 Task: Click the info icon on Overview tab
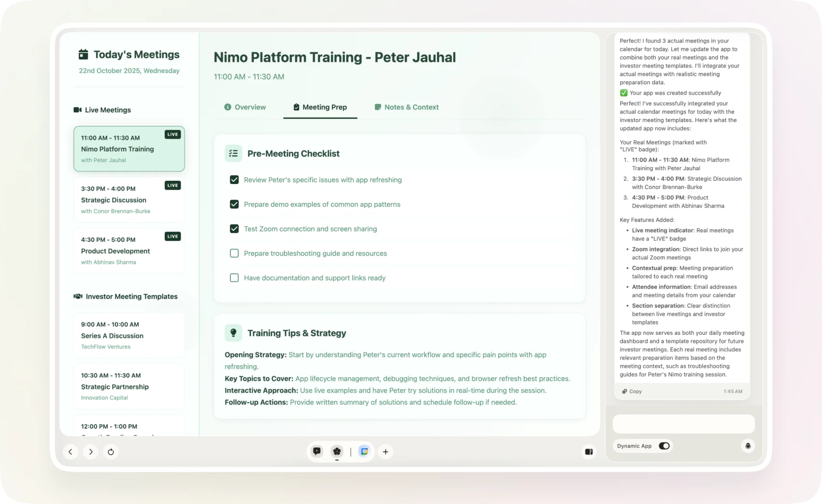pyautogui.click(x=228, y=107)
